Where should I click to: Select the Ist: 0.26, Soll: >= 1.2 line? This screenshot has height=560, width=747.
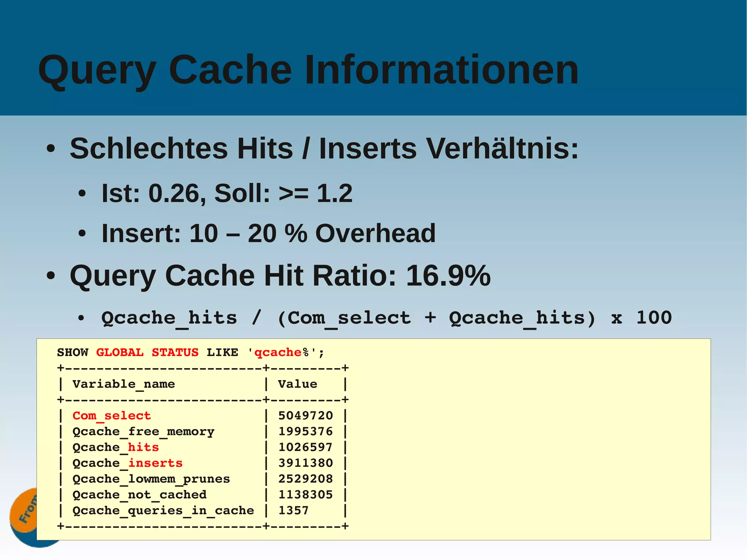[x=227, y=193]
